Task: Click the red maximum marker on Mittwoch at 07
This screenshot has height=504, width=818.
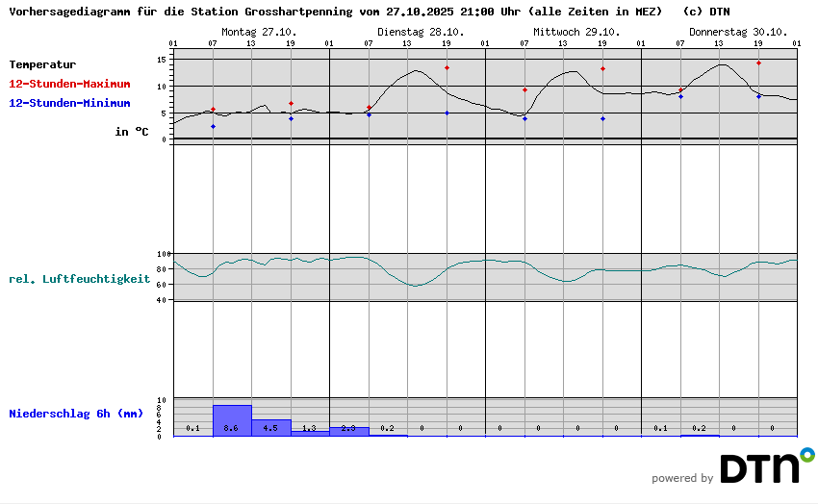Action: click(524, 89)
